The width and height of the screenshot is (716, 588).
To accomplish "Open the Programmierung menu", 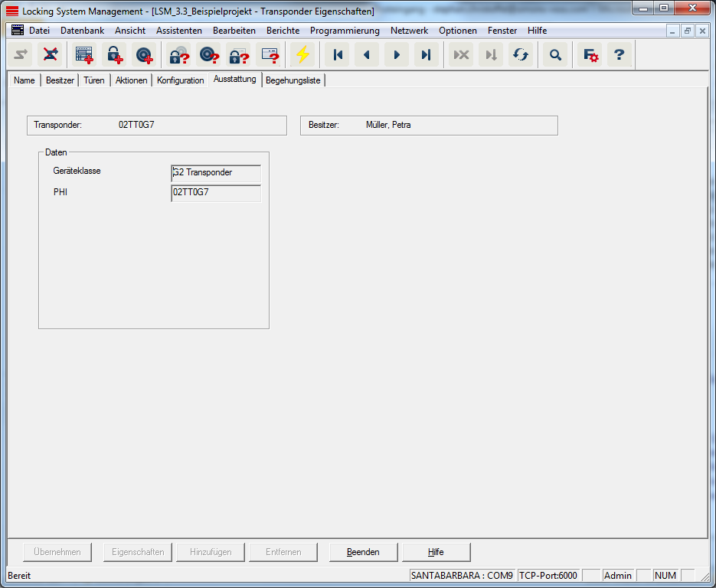I will tap(345, 31).
